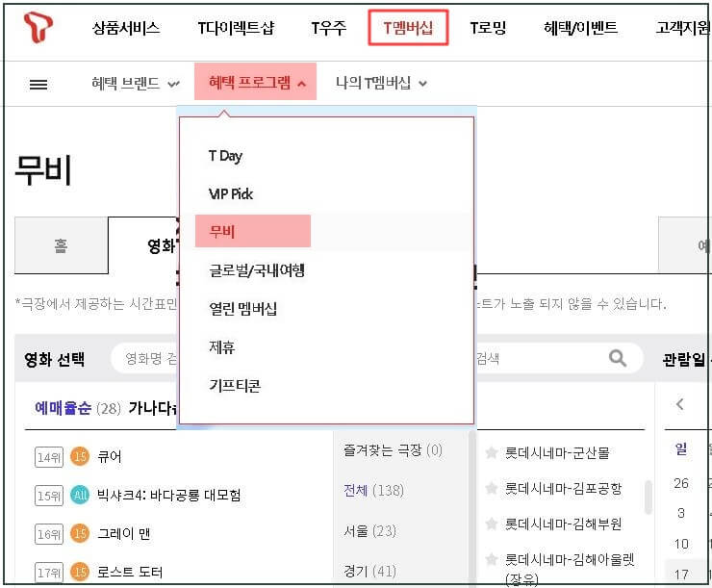Sort movies by 가나다순

tap(153, 408)
